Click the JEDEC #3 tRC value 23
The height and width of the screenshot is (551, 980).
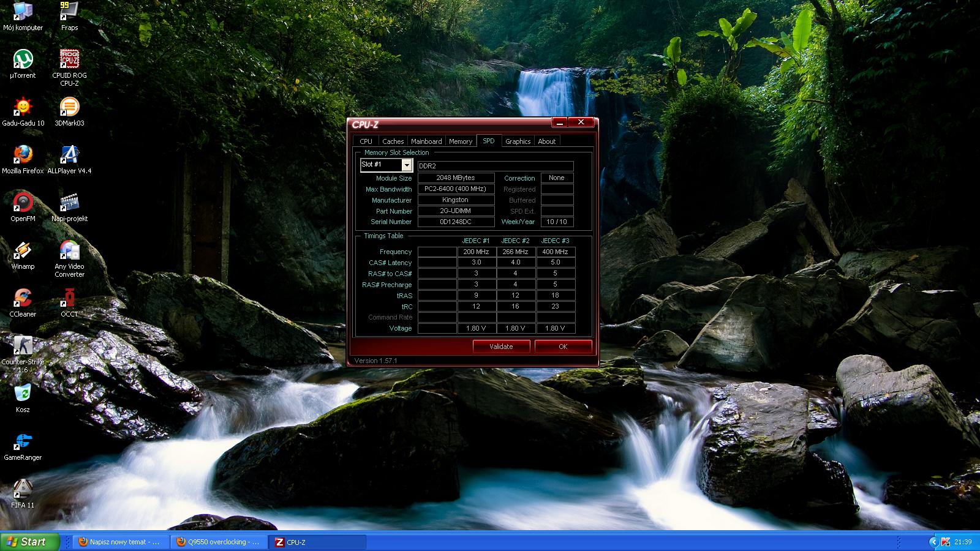click(x=555, y=307)
